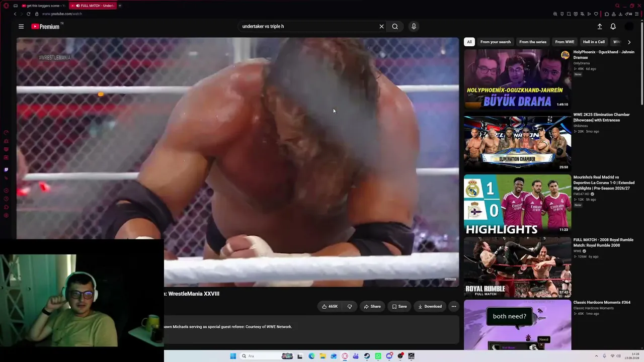Screen dimensions: 644x362
Task: Open WWE 2K25 Elimination Chamber video title
Action: pos(602,118)
